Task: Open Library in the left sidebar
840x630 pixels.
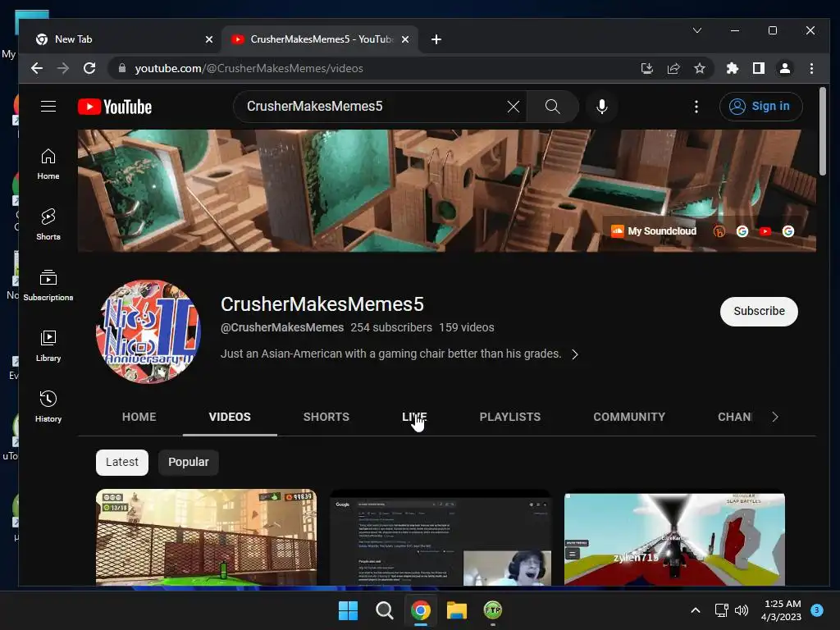Action: [x=48, y=346]
